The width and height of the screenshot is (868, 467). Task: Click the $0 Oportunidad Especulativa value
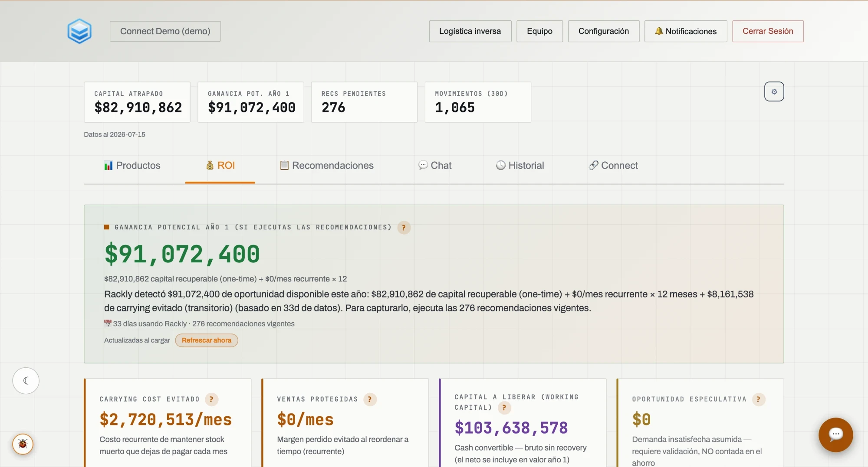[641, 419]
